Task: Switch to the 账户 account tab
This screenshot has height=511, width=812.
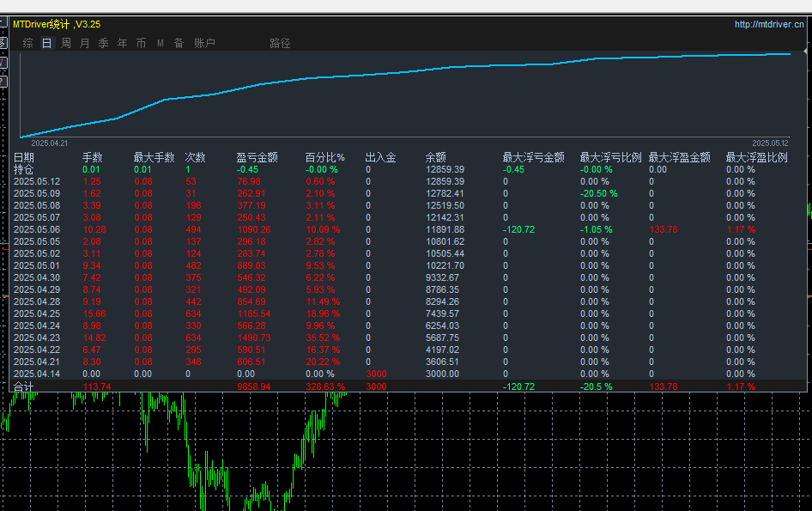Action: tap(204, 43)
